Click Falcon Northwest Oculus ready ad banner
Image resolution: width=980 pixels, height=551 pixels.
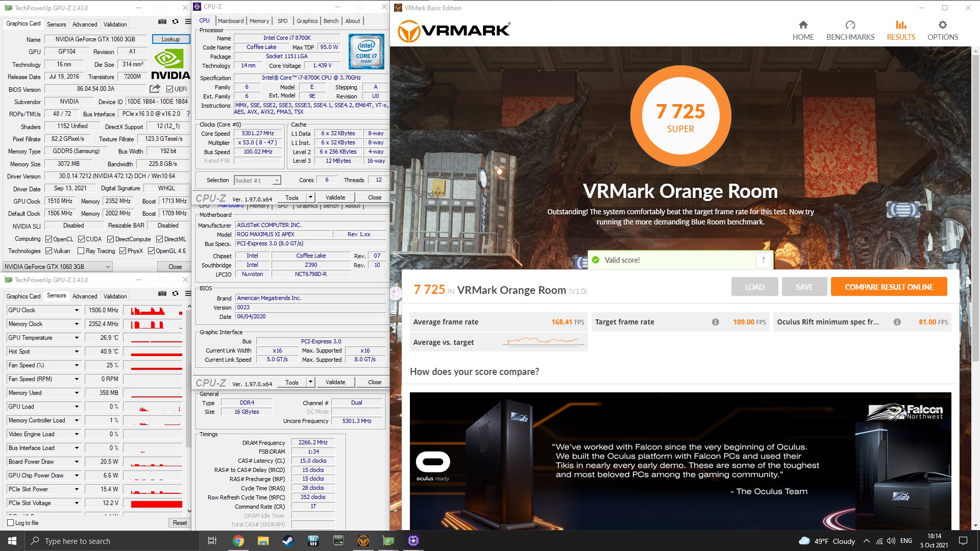680,461
